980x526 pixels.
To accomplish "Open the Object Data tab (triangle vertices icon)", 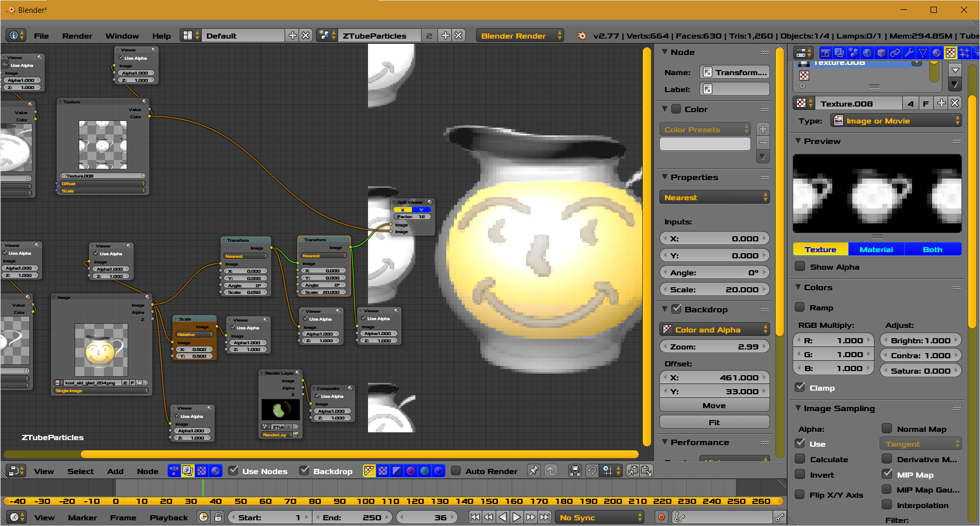I will (923, 53).
